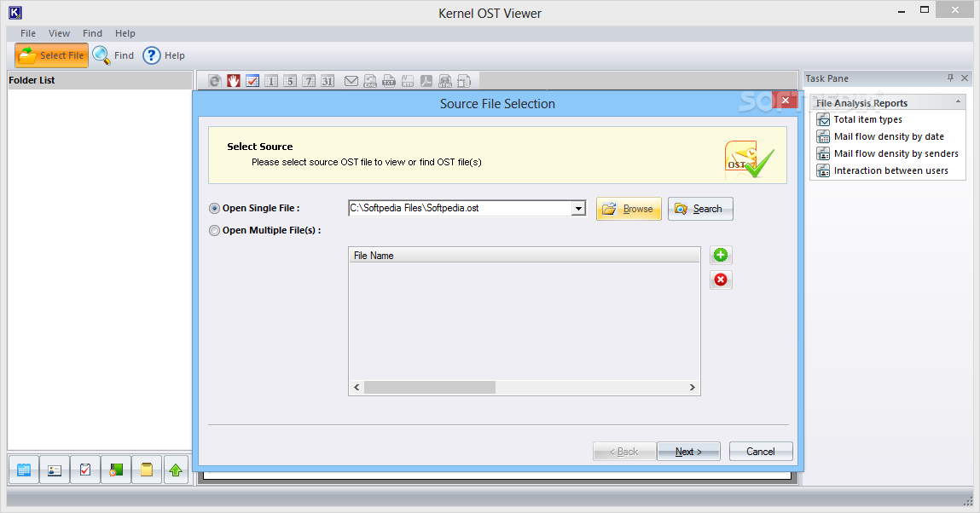The image size is (980, 513).
Task: Open the Help menu
Action: (x=125, y=33)
